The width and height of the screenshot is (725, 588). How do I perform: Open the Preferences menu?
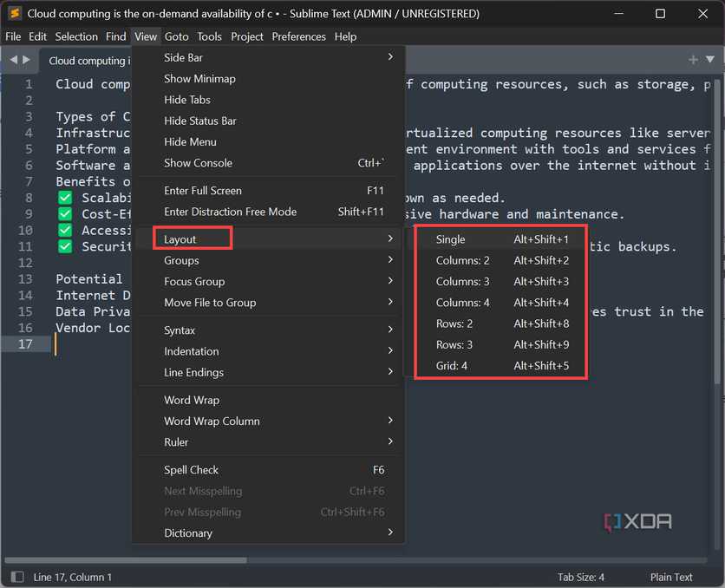tap(298, 36)
